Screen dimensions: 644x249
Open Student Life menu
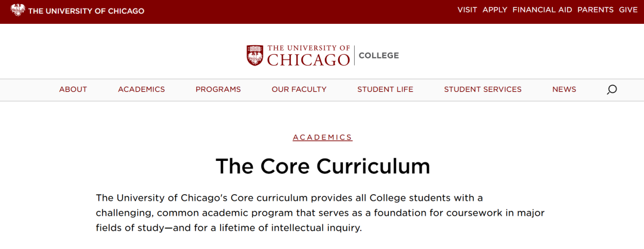point(385,89)
